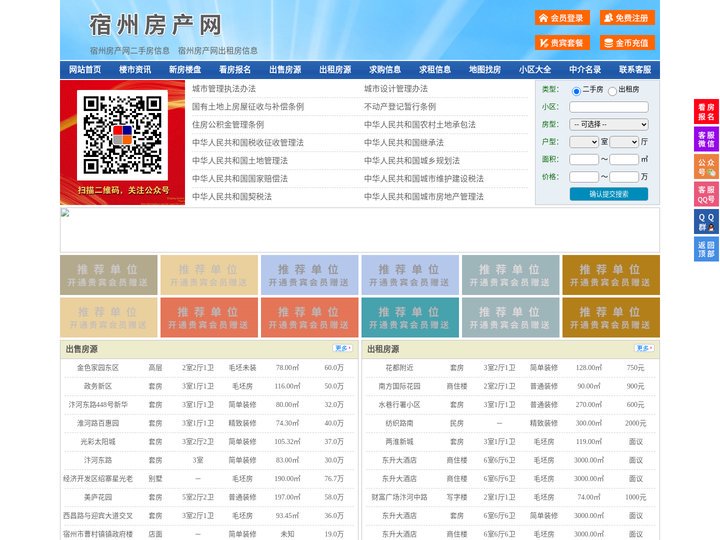Click the 宿州房产网 site logo
The image size is (720, 540).
click(x=155, y=25)
